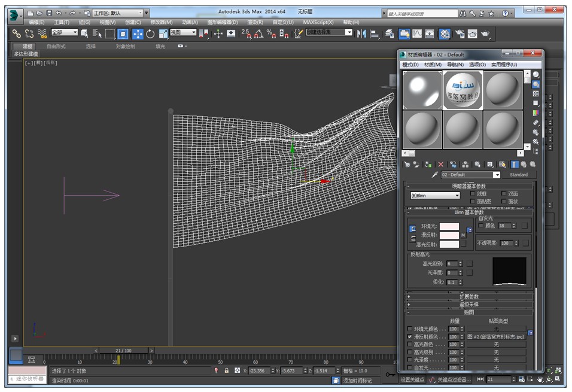Click Assign Material to Selection icon

(428, 165)
